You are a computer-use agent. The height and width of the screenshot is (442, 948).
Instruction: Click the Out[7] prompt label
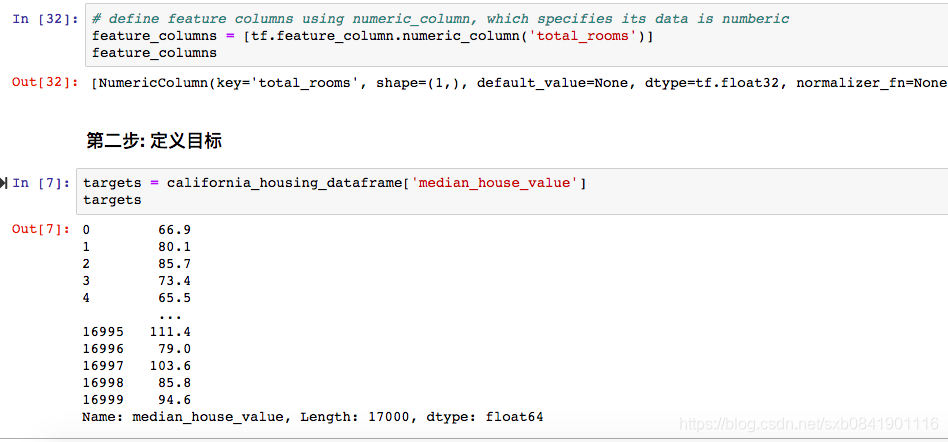tap(41, 229)
